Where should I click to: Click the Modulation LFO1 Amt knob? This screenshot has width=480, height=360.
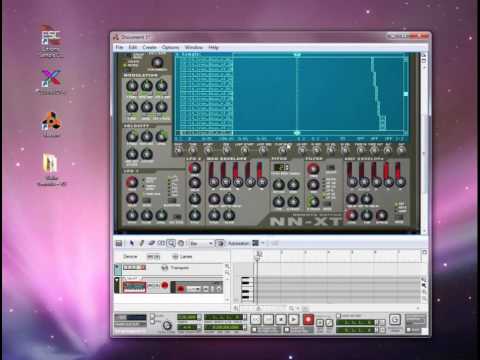click(x=162, y=86)
